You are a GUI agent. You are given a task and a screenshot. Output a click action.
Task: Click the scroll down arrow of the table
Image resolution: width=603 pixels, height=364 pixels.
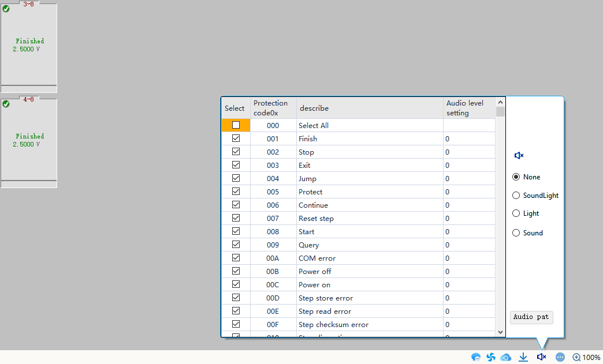click(x=500, y=332)
